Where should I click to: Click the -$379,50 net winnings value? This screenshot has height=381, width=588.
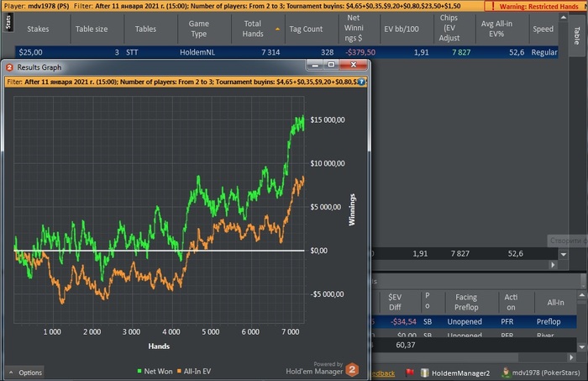click(x=360, y=52)
